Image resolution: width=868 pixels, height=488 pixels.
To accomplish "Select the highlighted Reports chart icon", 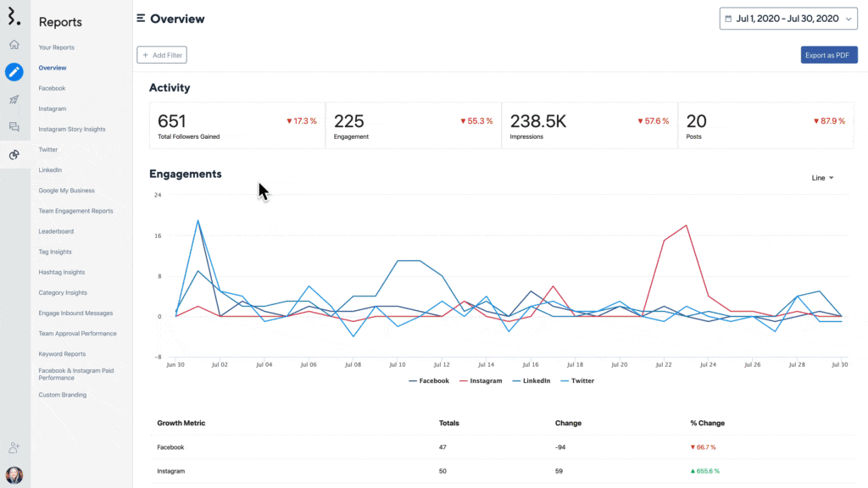I will point(14,155).
